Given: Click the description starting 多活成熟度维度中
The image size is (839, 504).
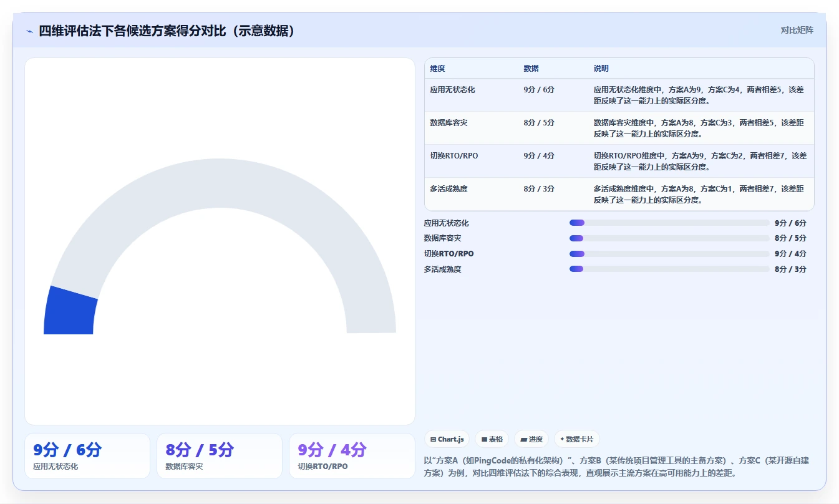Looking at the screenshot, I should coord(699,194).
